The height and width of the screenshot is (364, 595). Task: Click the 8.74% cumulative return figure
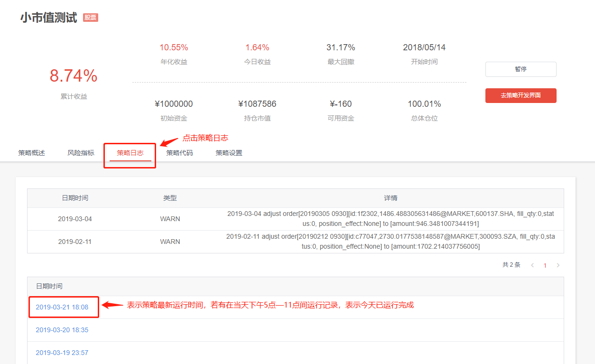(74, 76)
